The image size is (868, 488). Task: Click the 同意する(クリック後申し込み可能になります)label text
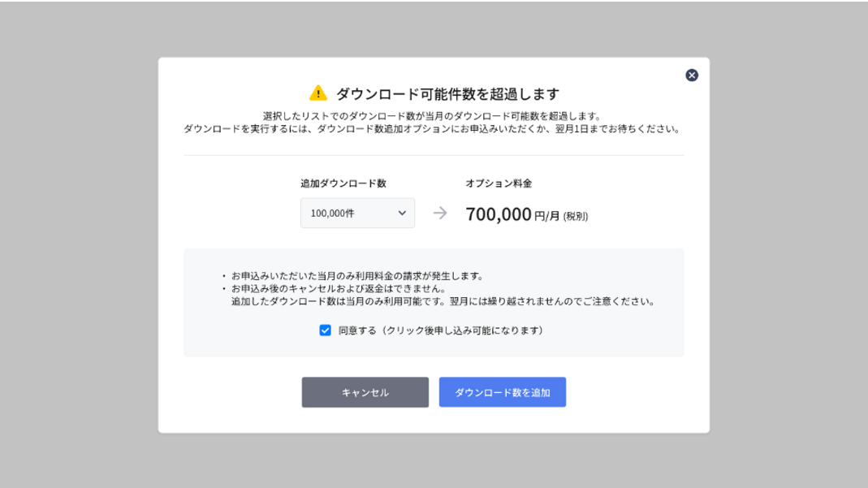[442, 330]
